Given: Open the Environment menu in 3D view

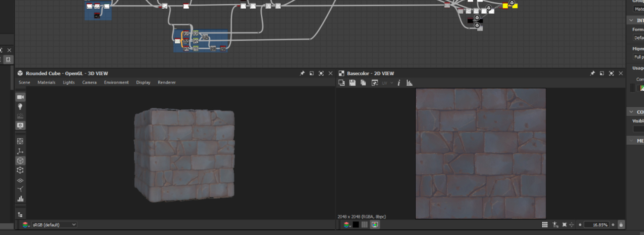Looking at the screenshot, I should point(116,82).
